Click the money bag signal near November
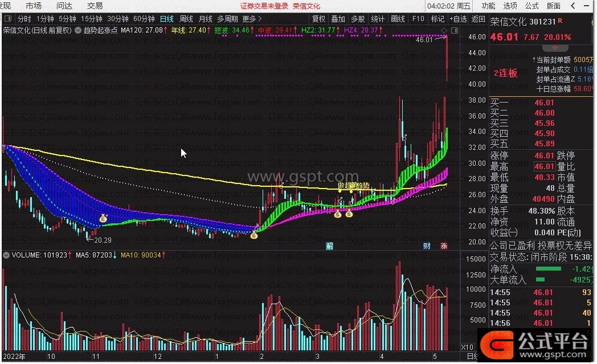The width and height of the screenshot is (597, 364). 103,218
